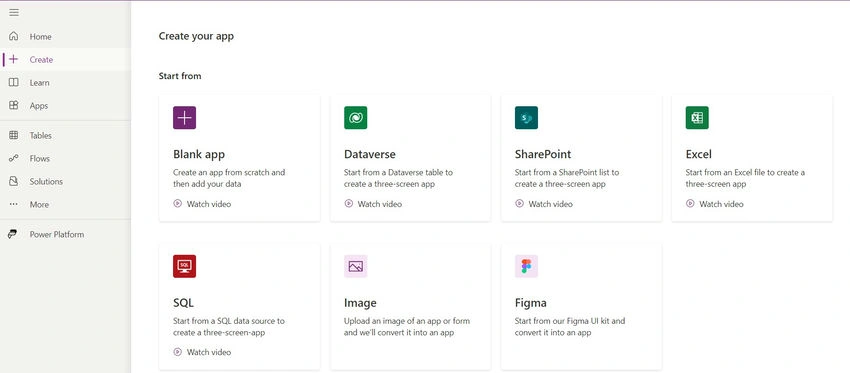Click 'Start from our Figma UI kit' description
The image size is (850, 373).
click(x=570, y=326)
